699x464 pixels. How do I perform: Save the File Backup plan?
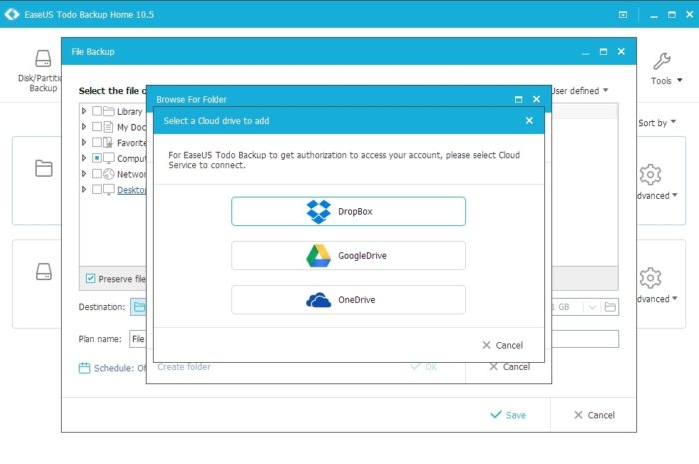click(x=508, y=415)
